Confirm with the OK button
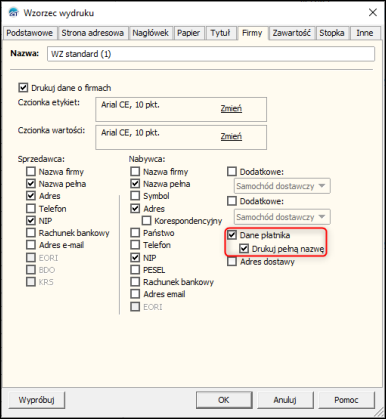Screen dimensions: 386x419 pyautogui.click(x=223, y=400)
